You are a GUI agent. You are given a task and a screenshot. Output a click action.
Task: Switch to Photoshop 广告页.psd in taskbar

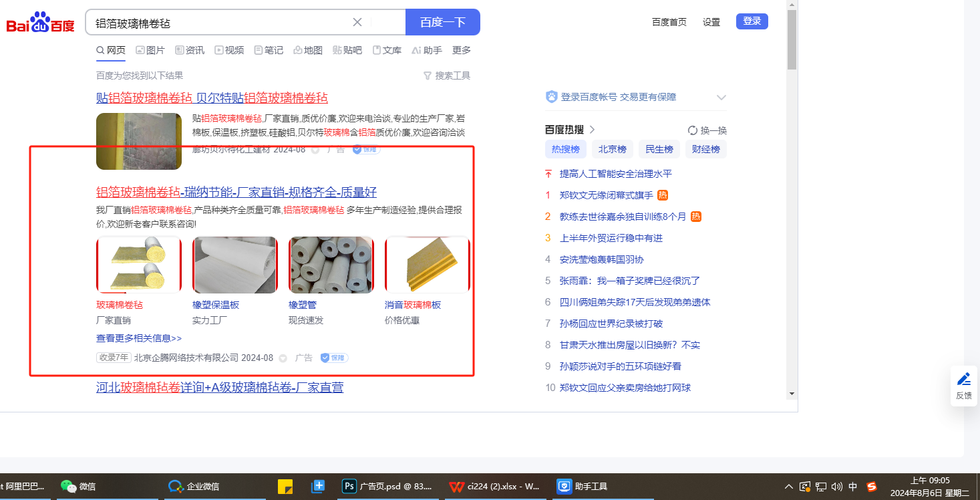pos(387,486)
